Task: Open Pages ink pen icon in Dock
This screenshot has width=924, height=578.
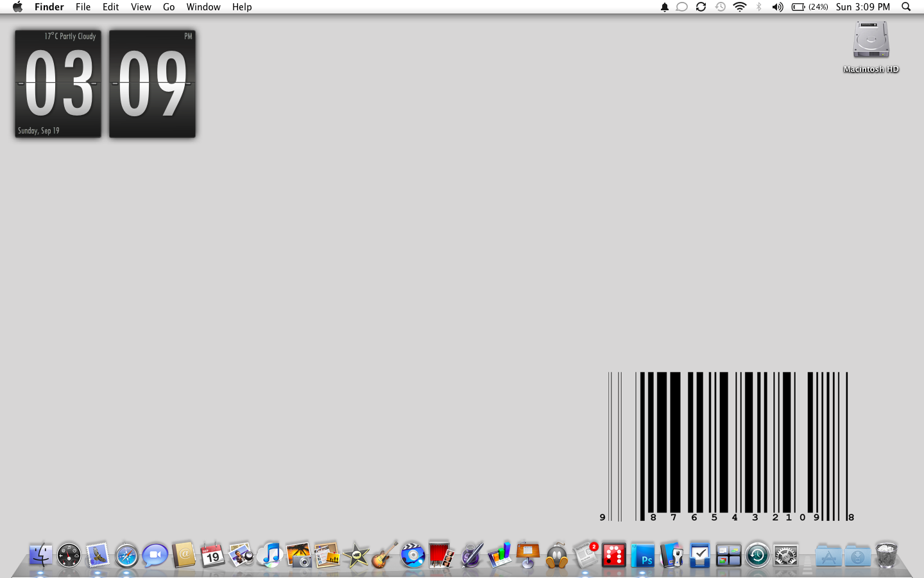Action: click(x=471, y=555)
